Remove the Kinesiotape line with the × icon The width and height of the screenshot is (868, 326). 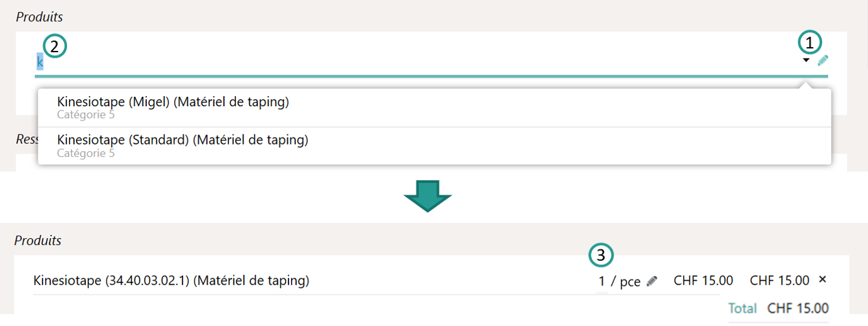[823, 280]
